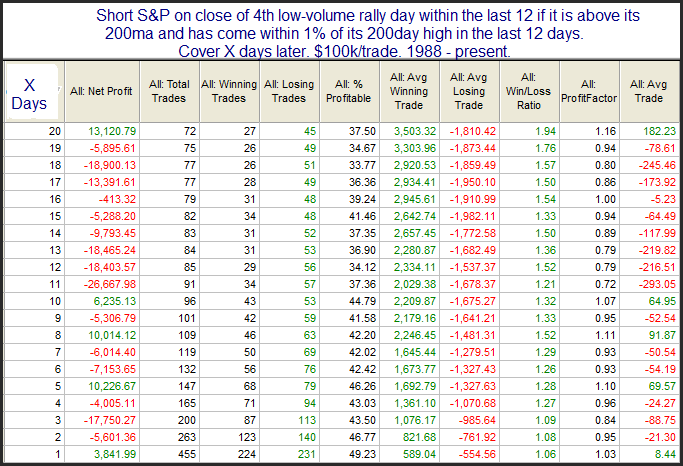The width and height of the screenshot is (683, 466).
Task: Click profit factor value 0.72
Action: coord(605,284)
